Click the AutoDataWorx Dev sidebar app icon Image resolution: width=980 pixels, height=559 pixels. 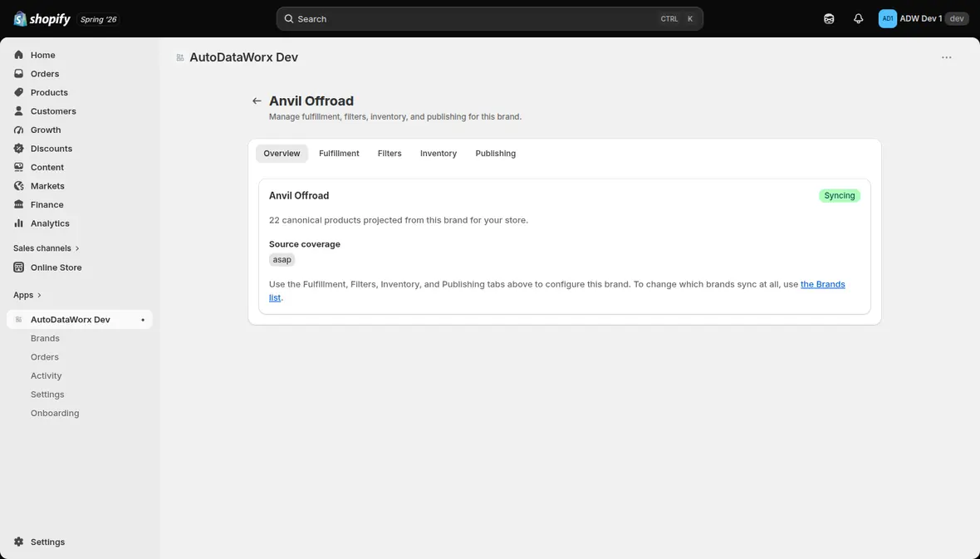[x=19, y=320]
